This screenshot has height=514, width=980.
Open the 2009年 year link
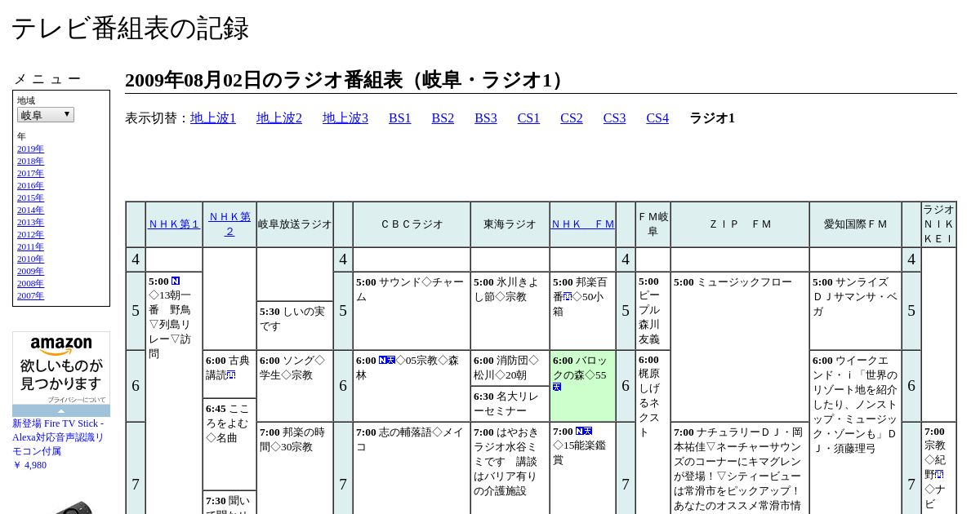pos(30,271)
